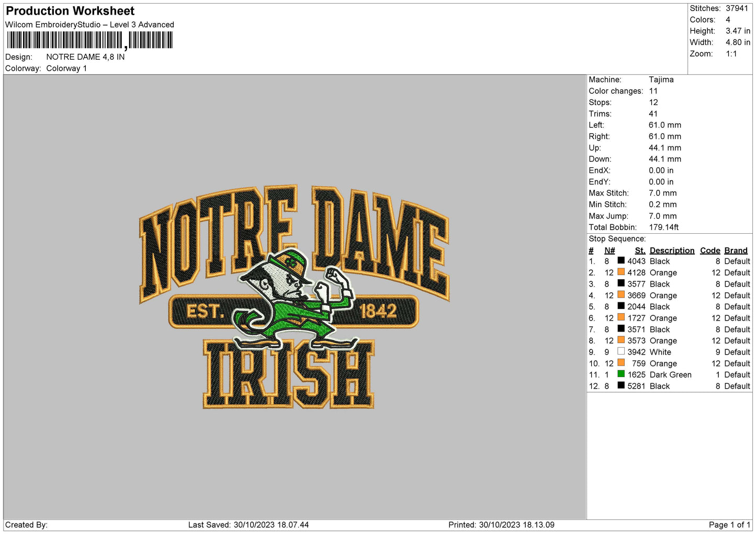
Task: Click the orange swatch for stop 2
Action: [621, 272]
